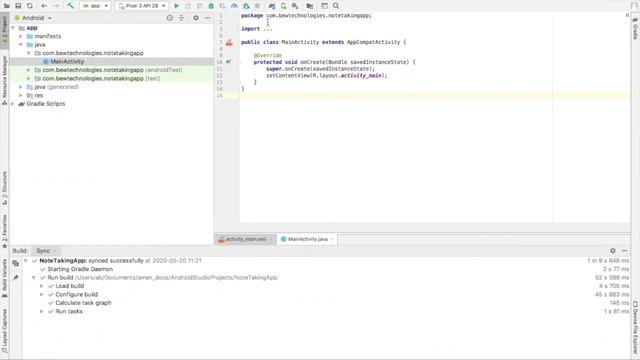Close the MainActivity.java tab
Image resolution: width=640 pixels, height=360 pixels.
click(x=333, y=239)
